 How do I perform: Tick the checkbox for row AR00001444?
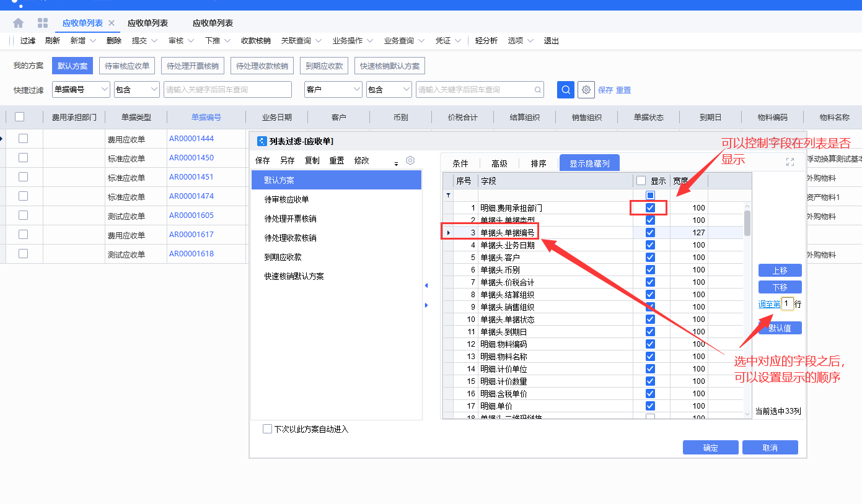(x=24, y=139)
